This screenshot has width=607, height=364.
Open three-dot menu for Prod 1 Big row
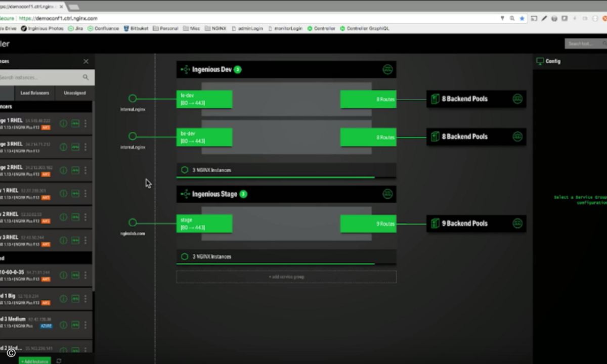85,299
